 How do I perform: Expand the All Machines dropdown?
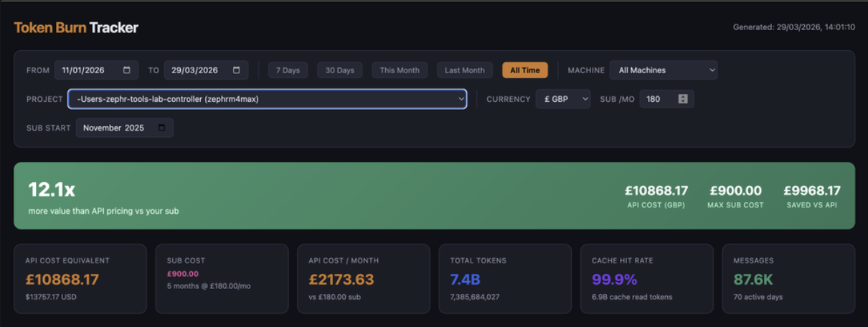pyautogui.click(x=663, y=70)
